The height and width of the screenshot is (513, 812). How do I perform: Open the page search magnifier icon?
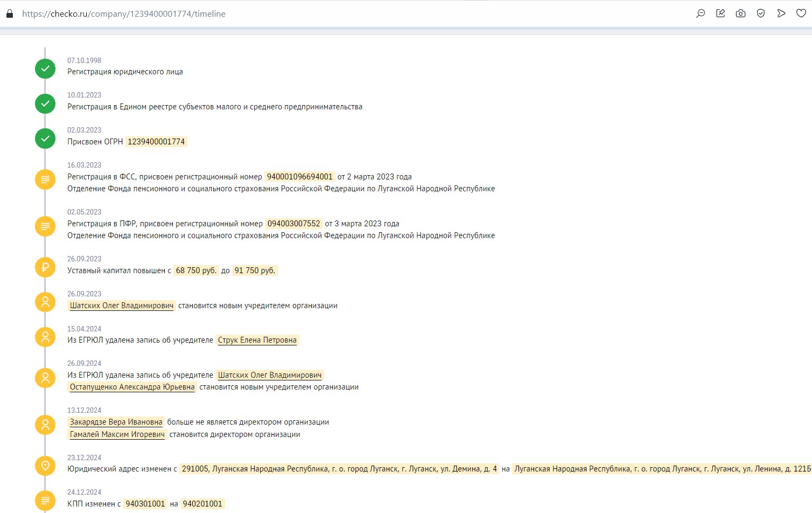tap(701, 13)
